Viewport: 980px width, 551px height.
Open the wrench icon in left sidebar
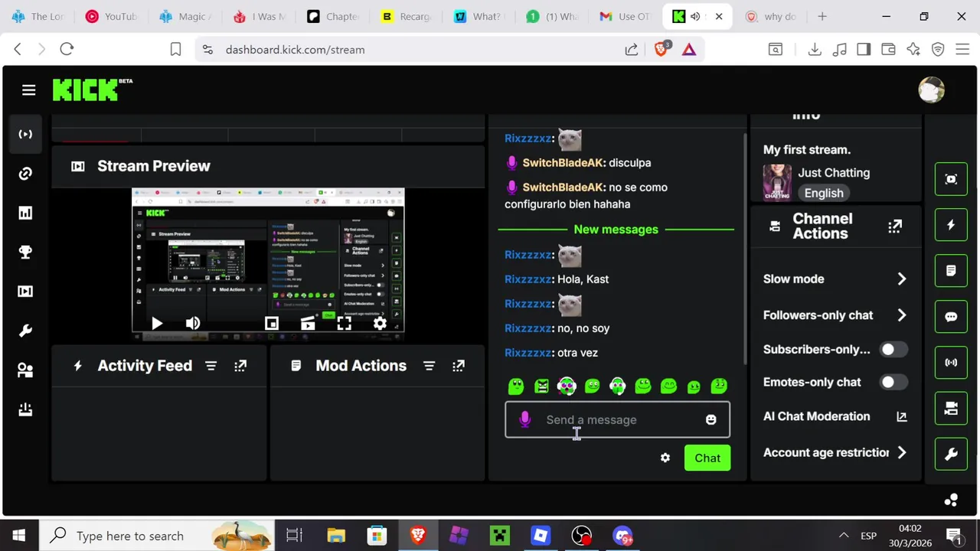point(25,331)
